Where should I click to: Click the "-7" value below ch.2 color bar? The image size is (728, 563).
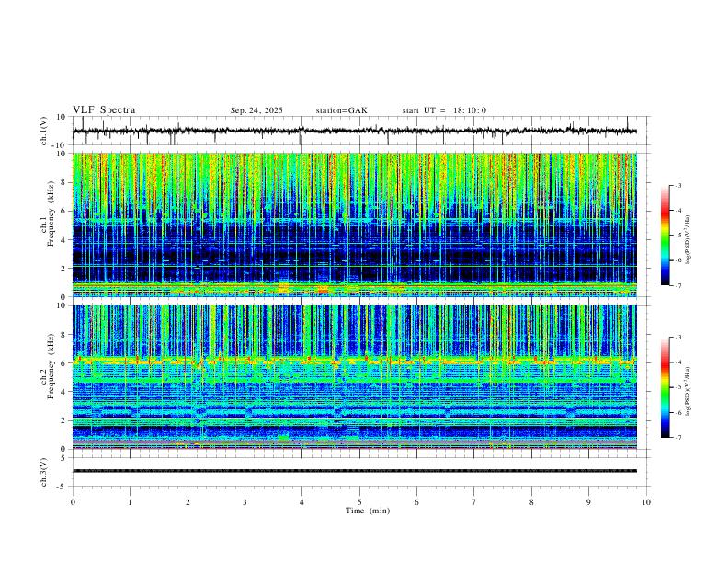tap(678, 438)
